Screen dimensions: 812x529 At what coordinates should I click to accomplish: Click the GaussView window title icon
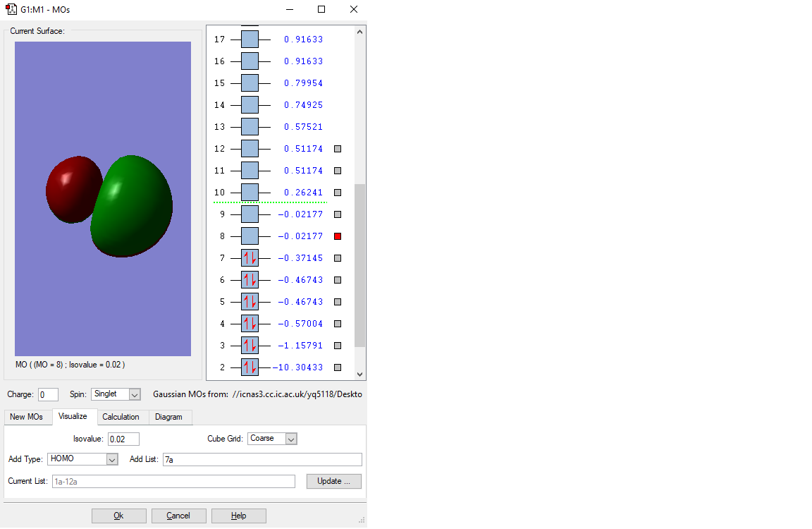[11, 9]
